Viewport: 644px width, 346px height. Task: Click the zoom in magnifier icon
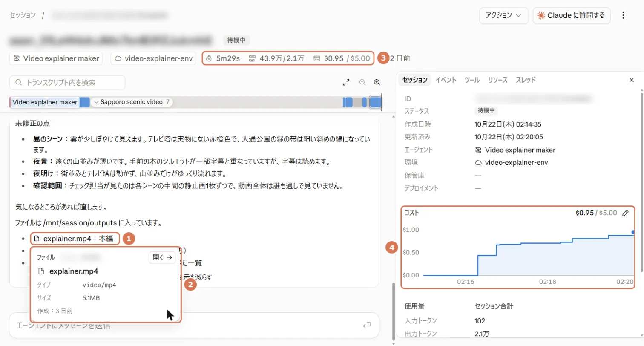[x=377, y=83]
